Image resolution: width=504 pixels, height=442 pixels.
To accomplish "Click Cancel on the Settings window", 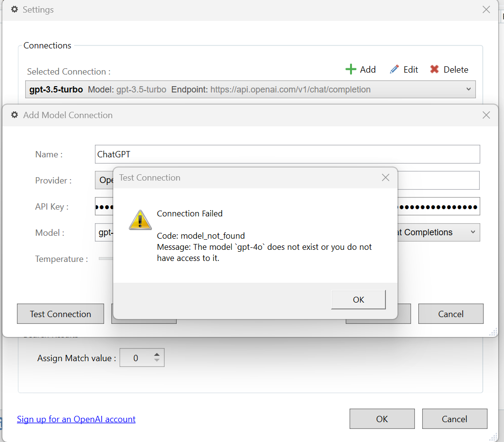I will [x=454, y=418].
